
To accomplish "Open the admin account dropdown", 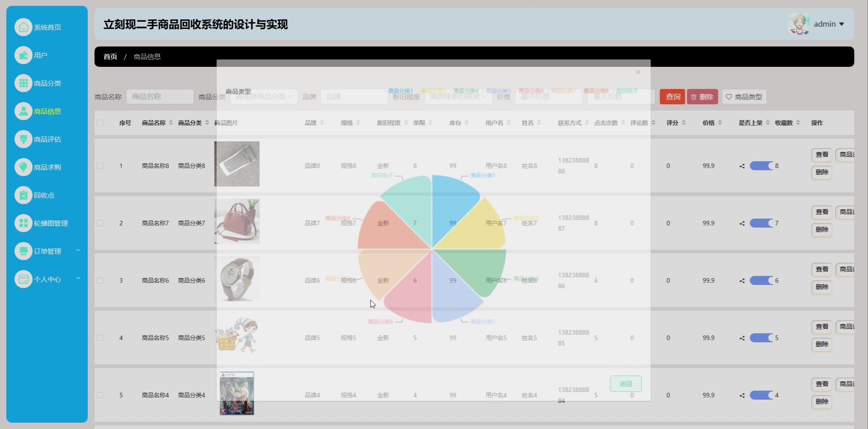I will click(829, 24).
